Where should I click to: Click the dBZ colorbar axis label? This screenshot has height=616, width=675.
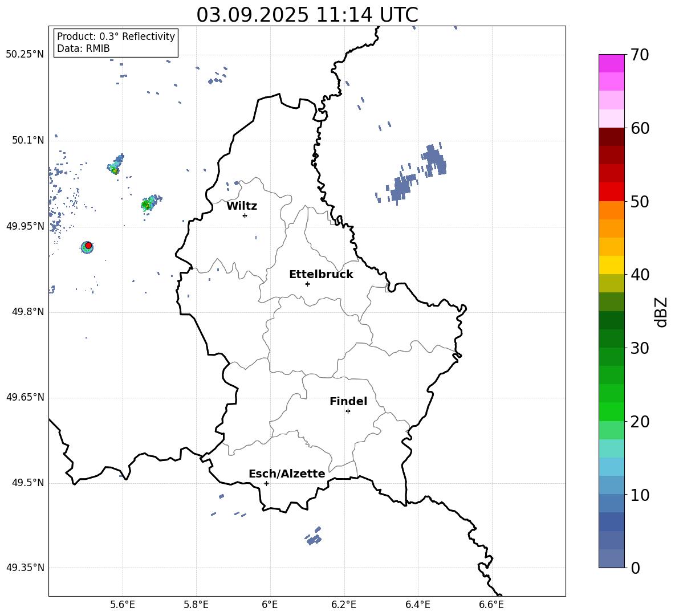coord(662,312)
